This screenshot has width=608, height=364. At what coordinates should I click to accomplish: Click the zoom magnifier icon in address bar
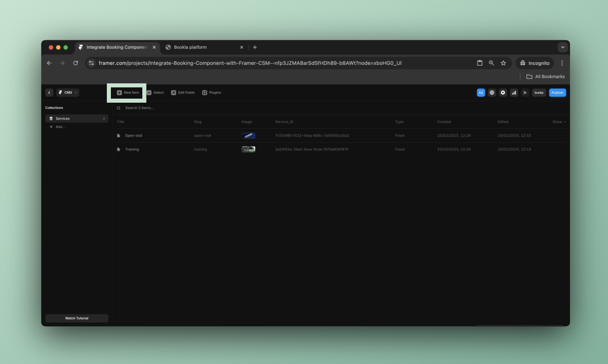click(491, 63)
